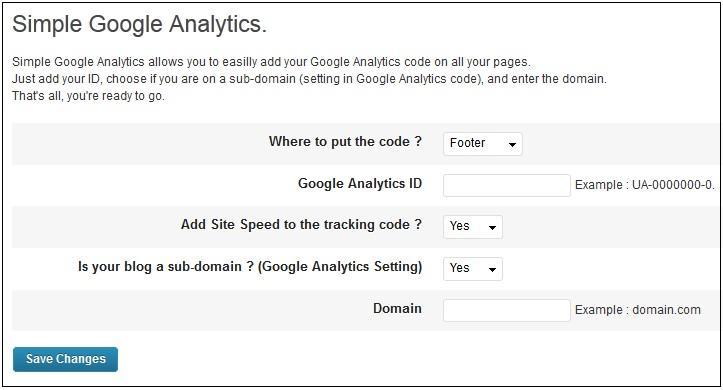Click the That's all, you're ready text
This screenshot has width=723, height=390.
click(88, 96)
